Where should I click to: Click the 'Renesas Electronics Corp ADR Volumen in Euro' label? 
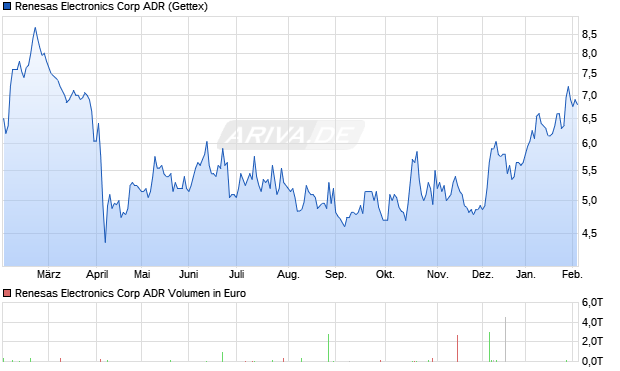pos(130,293)
